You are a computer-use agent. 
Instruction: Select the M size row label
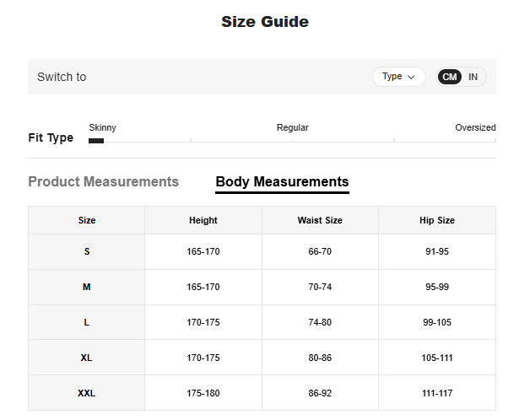(x=87, y=287)
